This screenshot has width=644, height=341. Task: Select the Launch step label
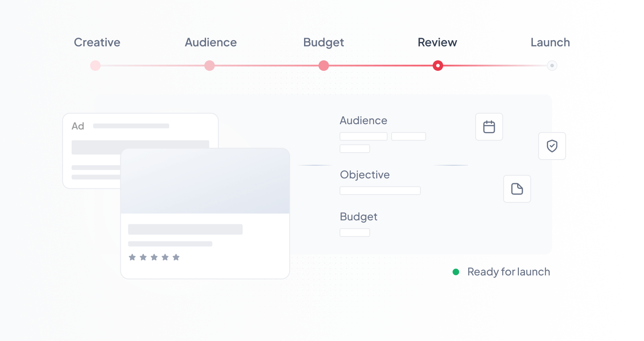550,42
